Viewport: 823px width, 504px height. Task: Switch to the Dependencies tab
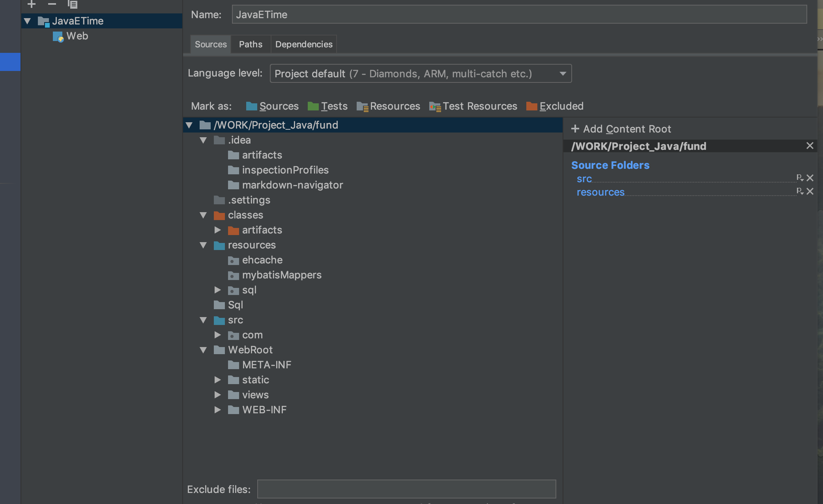(304, 44)
